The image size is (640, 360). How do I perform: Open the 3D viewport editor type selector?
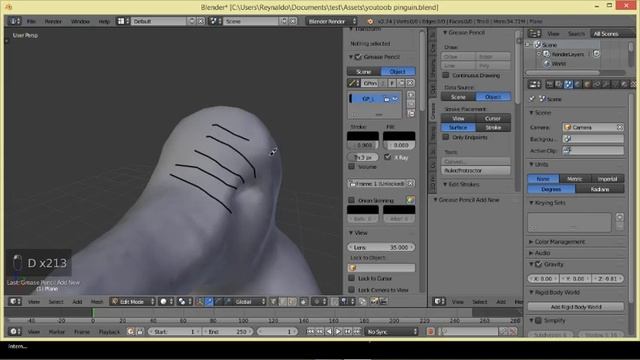coord(15,302)
